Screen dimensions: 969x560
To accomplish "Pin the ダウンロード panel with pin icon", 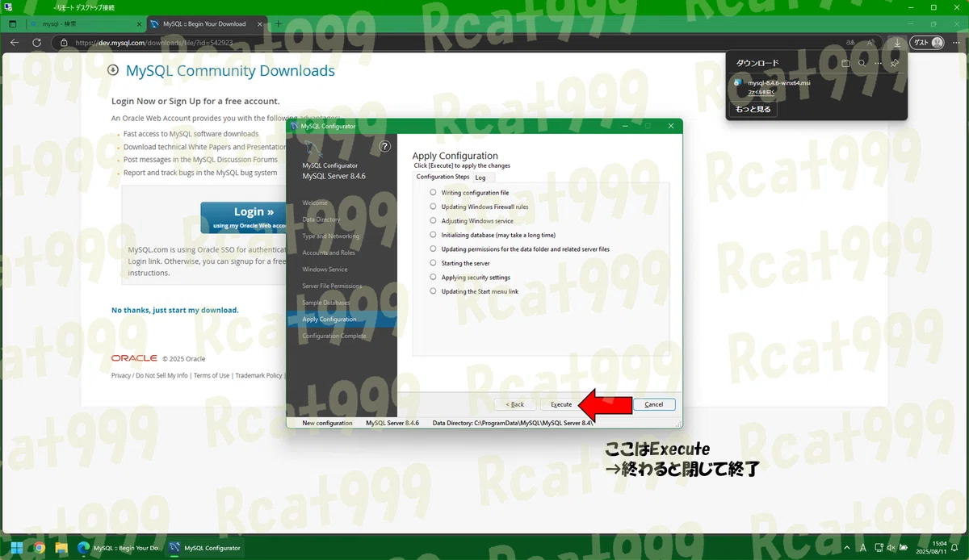I will click(895, 63).
